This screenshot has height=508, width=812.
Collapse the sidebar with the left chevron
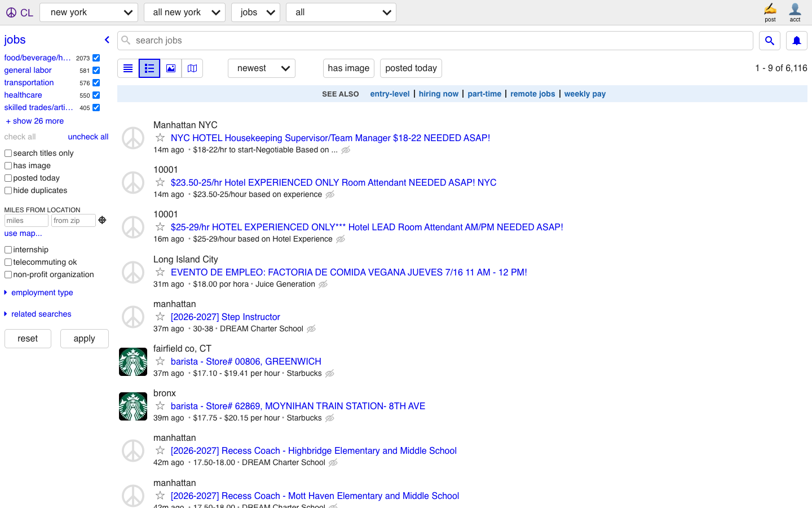point(107,40)
